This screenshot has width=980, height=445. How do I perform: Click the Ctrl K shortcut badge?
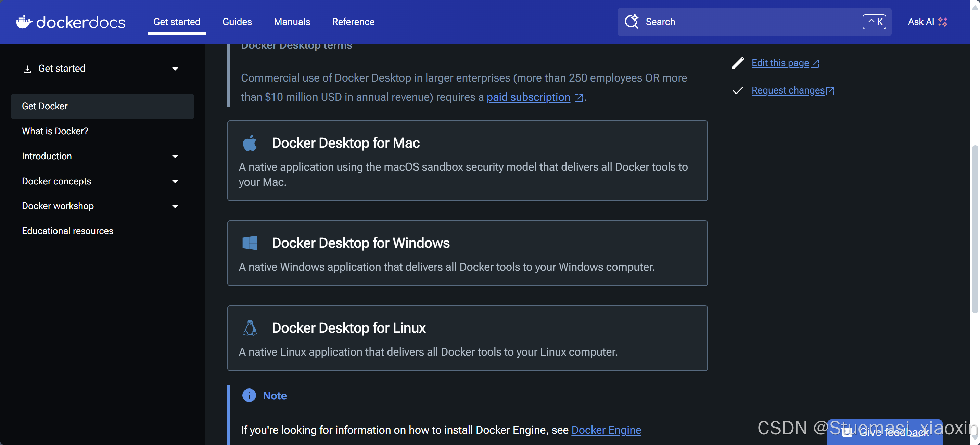874,22
